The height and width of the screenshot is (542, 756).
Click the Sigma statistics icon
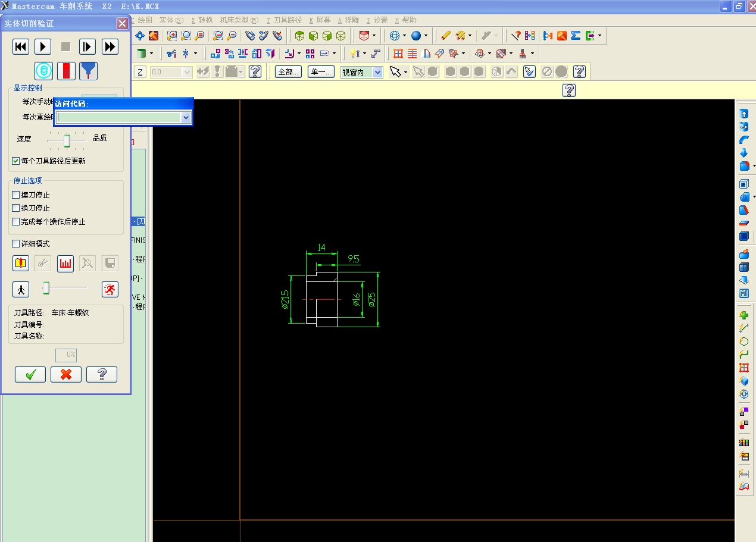point(576,36)
